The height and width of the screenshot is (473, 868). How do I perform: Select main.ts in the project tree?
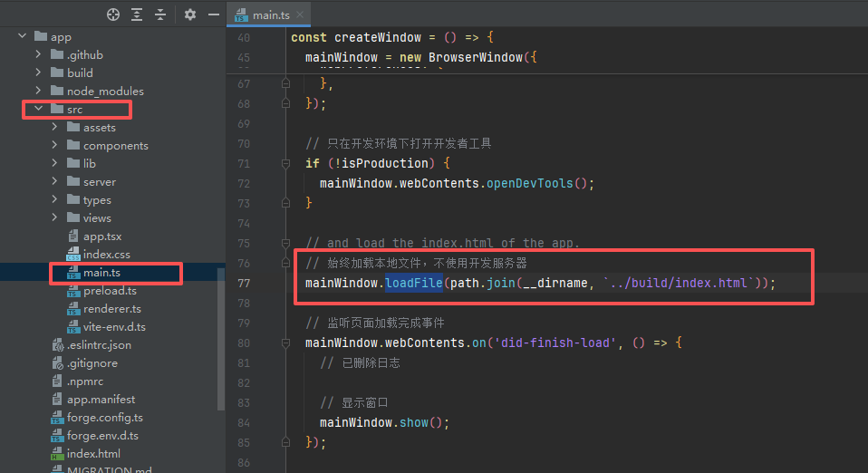coord(101,273)
